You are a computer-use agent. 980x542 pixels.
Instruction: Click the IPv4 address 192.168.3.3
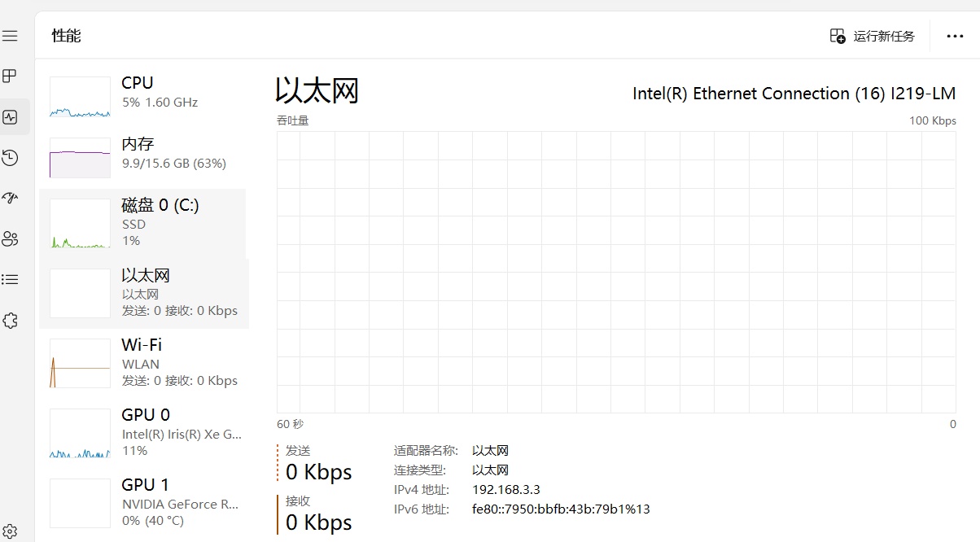click(505, 490)
